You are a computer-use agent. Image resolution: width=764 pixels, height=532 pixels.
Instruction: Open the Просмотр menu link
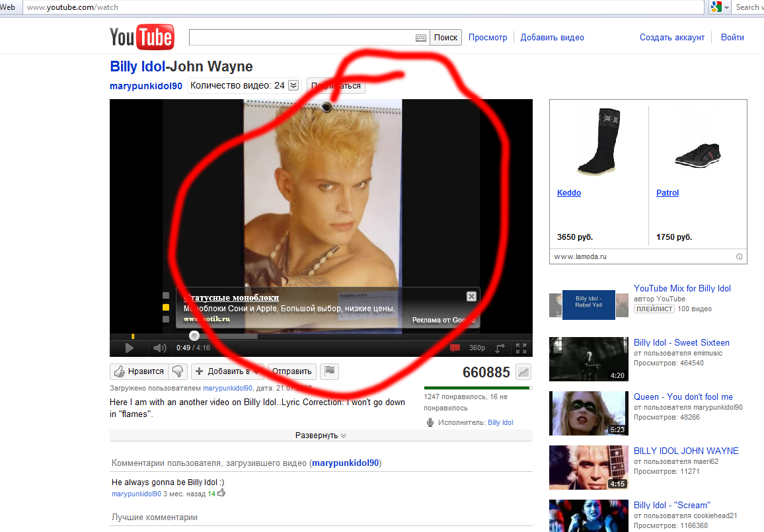pyautogui.click(x=488, y=37)
